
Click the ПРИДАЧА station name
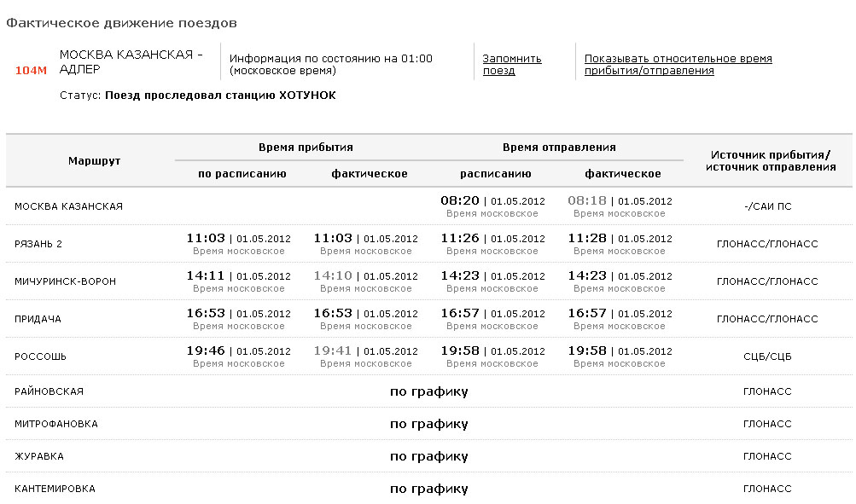click(x=38, y=319)
